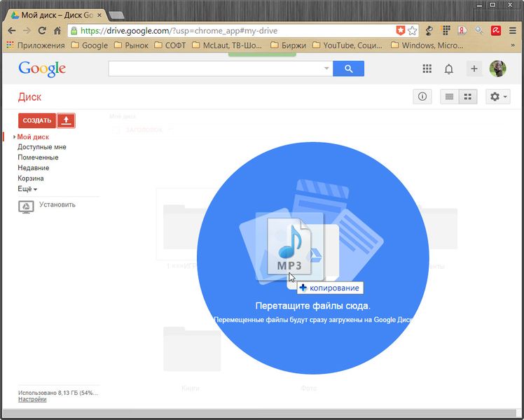The image size is (524, 420).
Task: Open Помеченные starred section
Action: (38, 157)
